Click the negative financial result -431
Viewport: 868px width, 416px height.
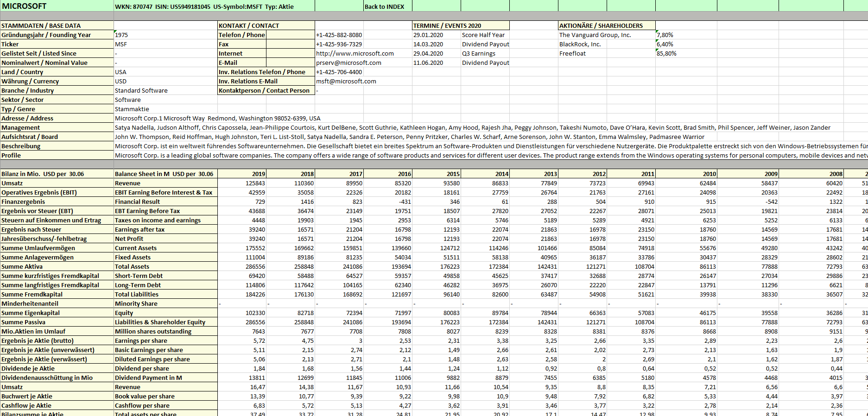(x=388, y=202)
